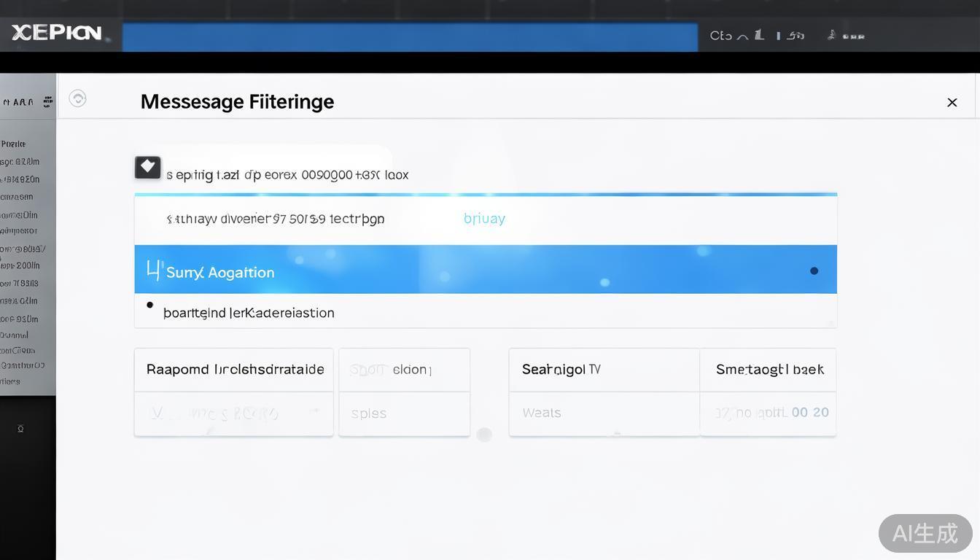Click the blue briuay link
The height and width of the screenshot is (560, 980).
pyautogui.click(x=484, y=218)
